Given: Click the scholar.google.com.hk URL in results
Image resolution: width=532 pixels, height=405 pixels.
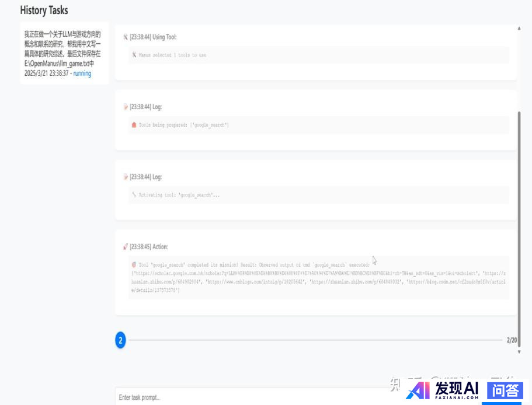Looking at the screenshot, I should point(305,273).
